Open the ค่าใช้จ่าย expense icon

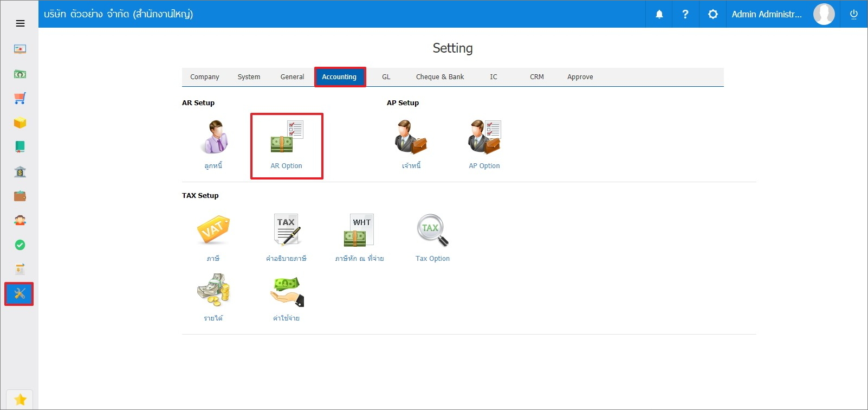click(x=287, y=291)
